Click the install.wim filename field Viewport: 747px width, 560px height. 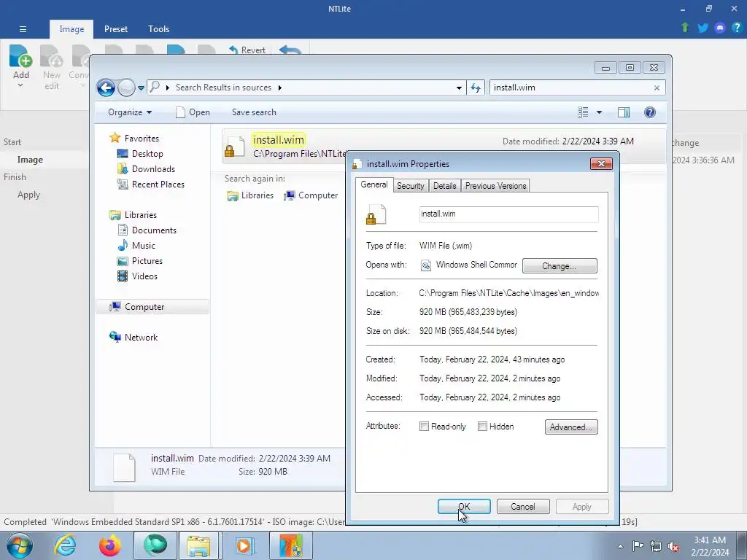(508, 214)
